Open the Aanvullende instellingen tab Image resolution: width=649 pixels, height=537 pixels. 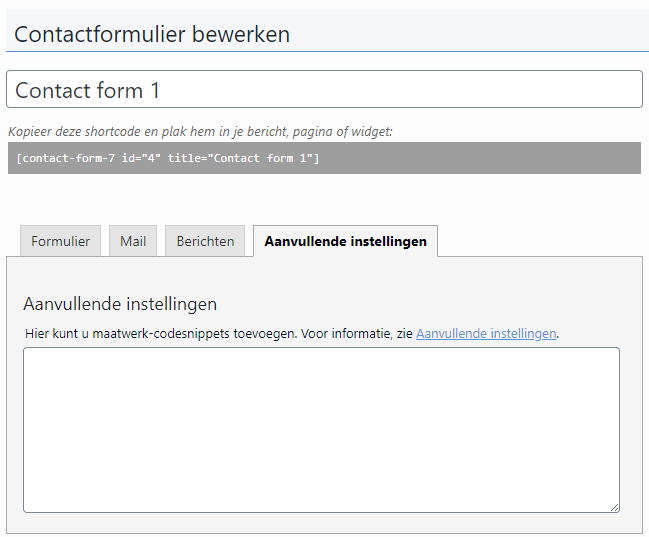[345, 241]
